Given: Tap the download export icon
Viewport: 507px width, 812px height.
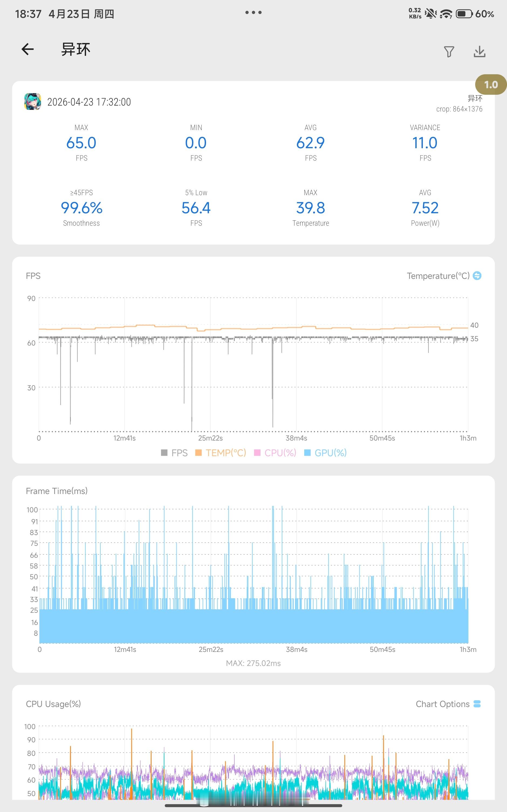Looking at the screenshot, I should (x=479, y=51).
